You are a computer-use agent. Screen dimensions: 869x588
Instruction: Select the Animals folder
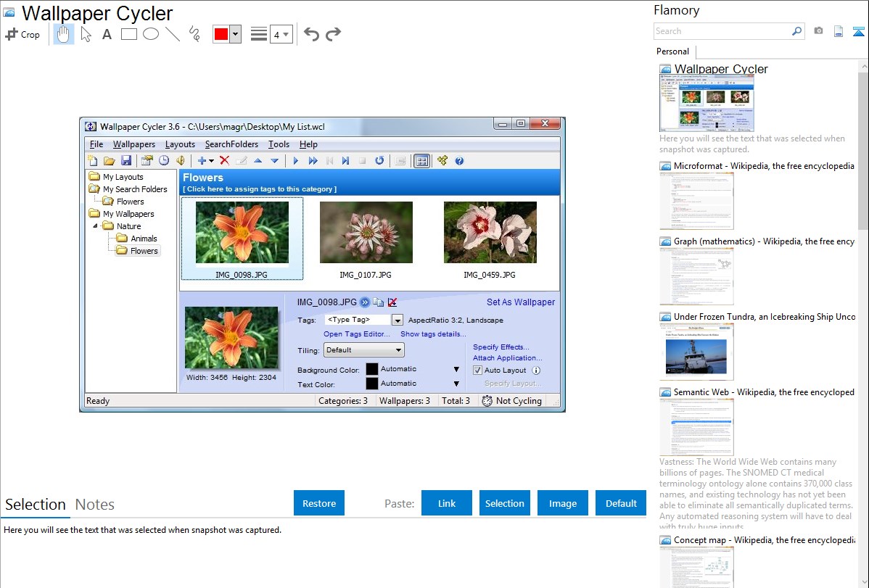pos(144,239)
